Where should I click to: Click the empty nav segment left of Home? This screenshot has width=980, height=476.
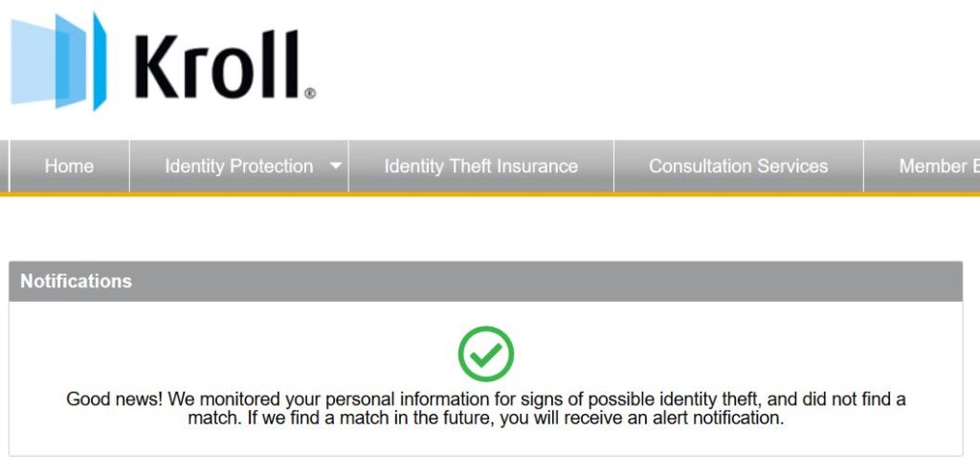[4, 166]
